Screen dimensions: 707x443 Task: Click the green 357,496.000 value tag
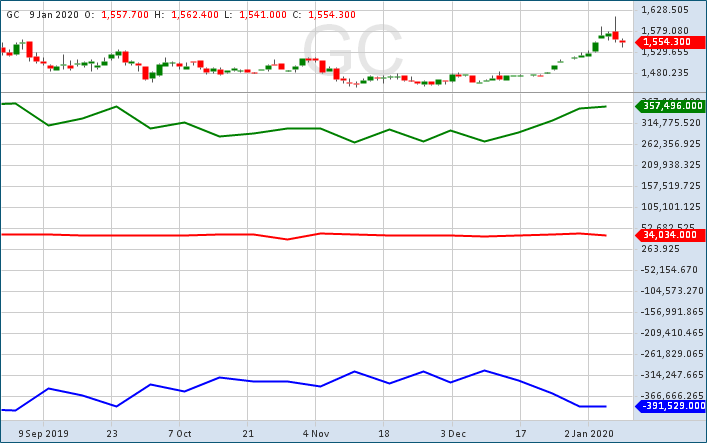[x=670, y=106]
